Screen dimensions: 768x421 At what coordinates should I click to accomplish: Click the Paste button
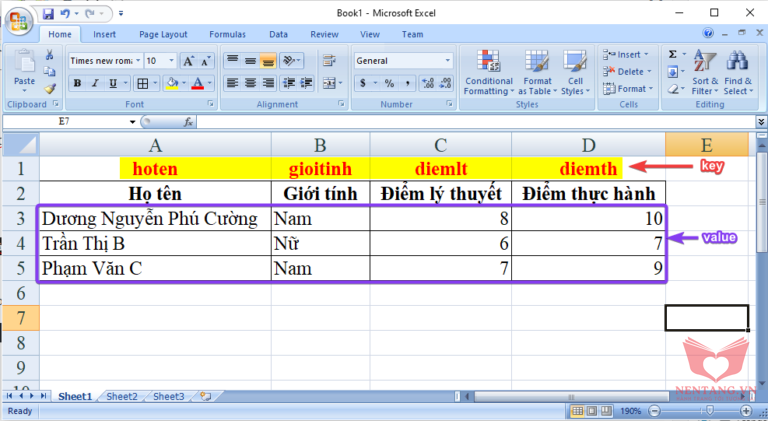click(x=24, y=72)
